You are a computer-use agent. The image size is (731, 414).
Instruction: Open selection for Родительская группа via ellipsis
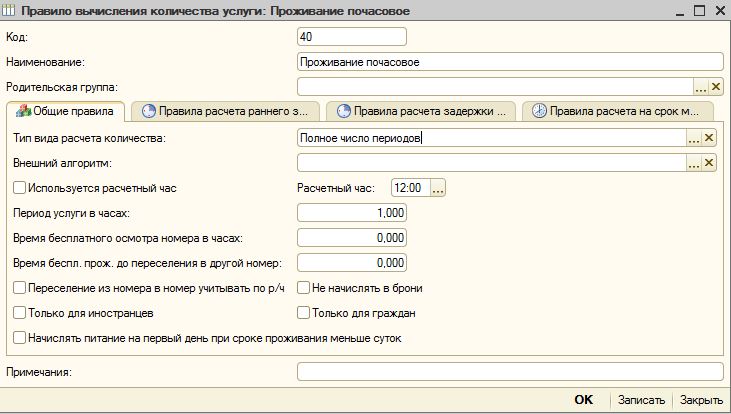coord(701,87)
